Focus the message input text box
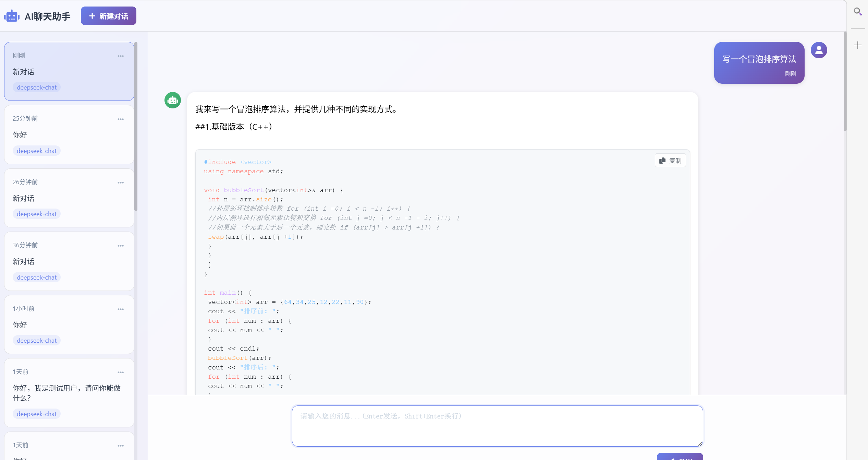This screenshot has width=868, height=460. (497, 426)
